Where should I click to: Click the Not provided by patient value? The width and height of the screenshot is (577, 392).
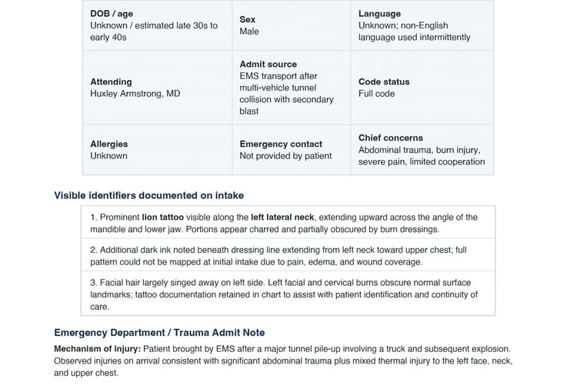(x=285, y=156)
